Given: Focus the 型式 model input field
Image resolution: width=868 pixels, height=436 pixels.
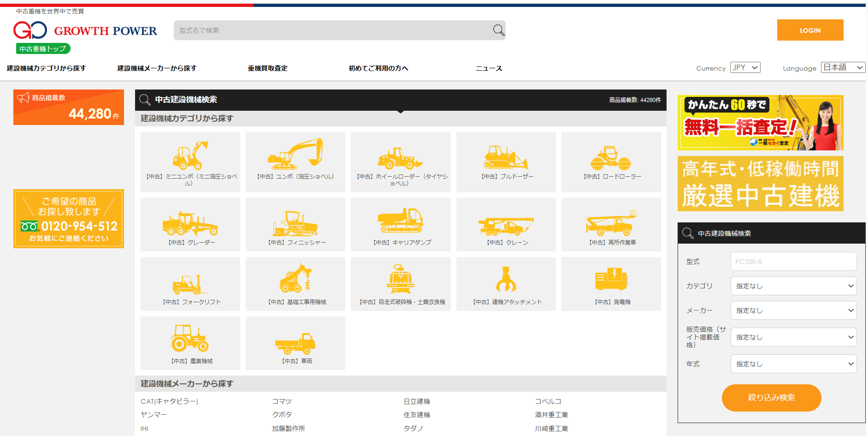Looking at the screenshot, I should click(x=793, y=262).
